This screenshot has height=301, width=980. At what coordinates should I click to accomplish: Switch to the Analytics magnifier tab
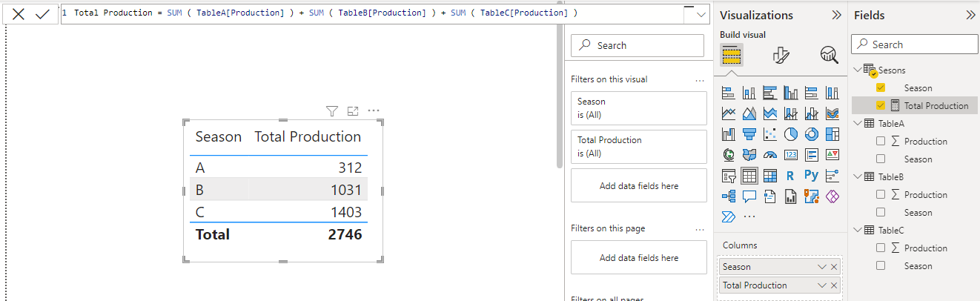(829, 55)
